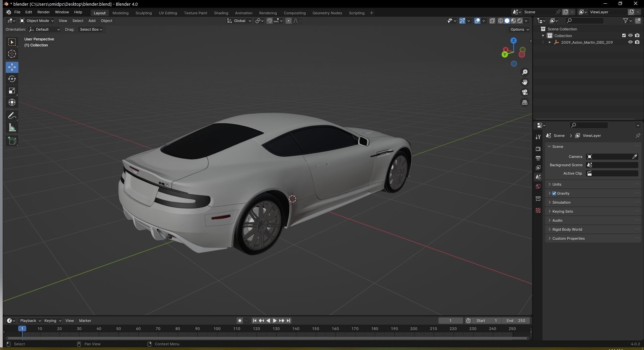The height and width of the screenshot is (350, 644).
Task: Select the Transform tool
Action: [12, 102]
